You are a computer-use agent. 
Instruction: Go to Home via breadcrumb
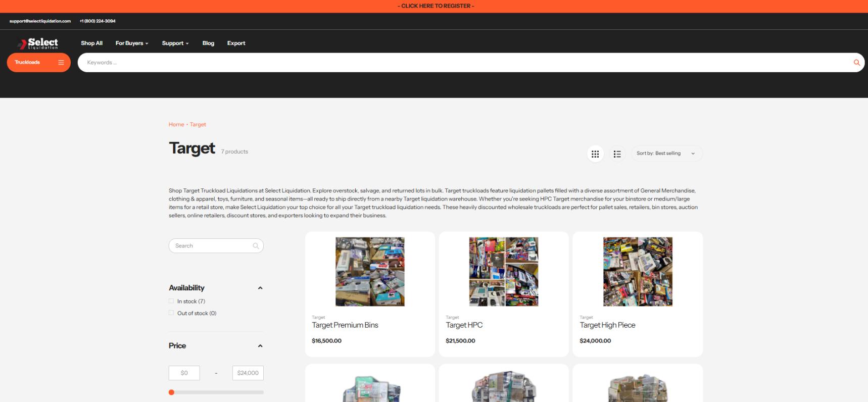(x=176, y=124)
